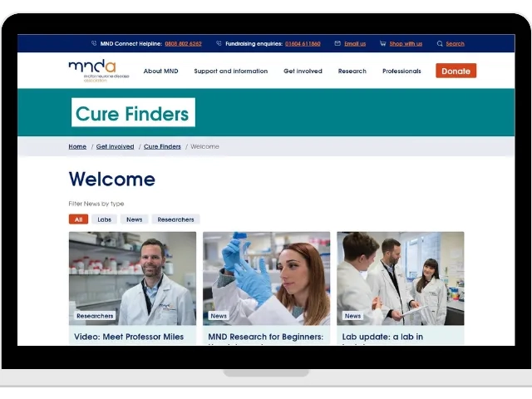The width and height of the screenshot is (532, 399).
Task: Click the email envelope icon
Action: coord(337,43)
